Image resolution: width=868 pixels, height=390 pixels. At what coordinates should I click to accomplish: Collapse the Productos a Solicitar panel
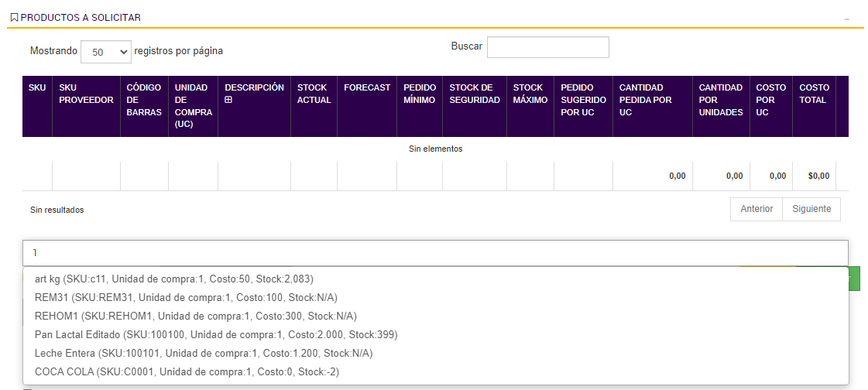846,18
